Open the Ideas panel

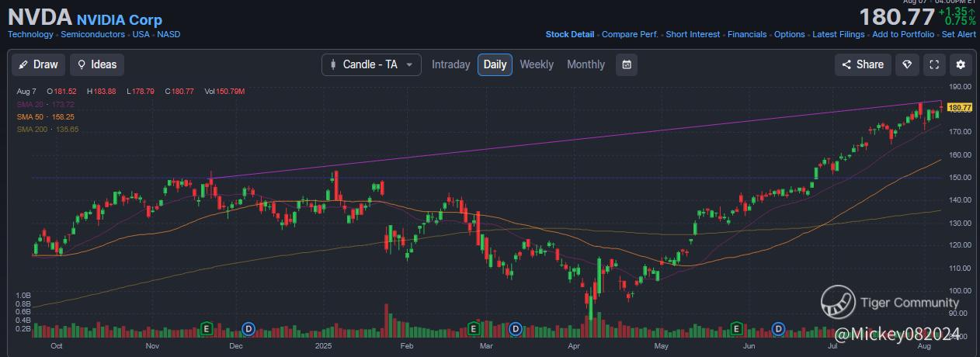[97, 64]
